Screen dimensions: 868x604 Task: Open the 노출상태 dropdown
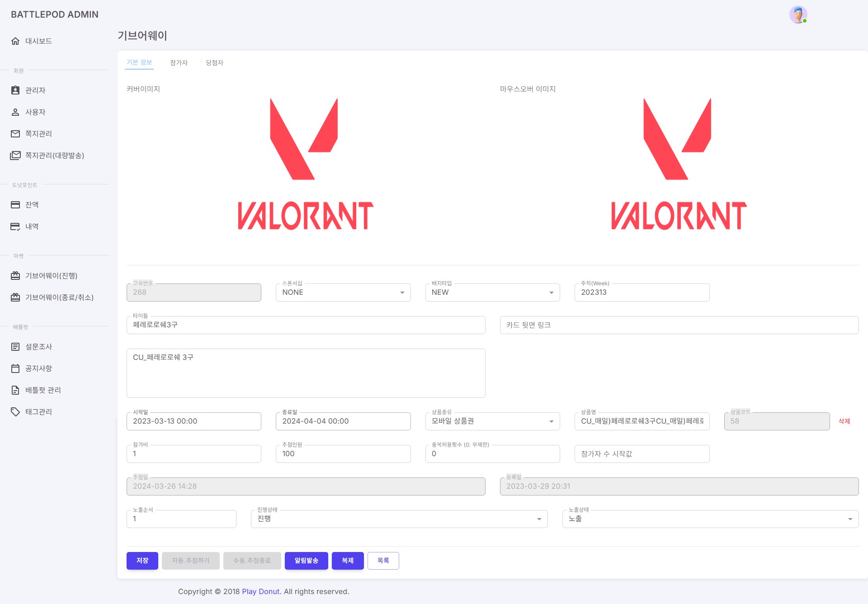tap(710, 519)
